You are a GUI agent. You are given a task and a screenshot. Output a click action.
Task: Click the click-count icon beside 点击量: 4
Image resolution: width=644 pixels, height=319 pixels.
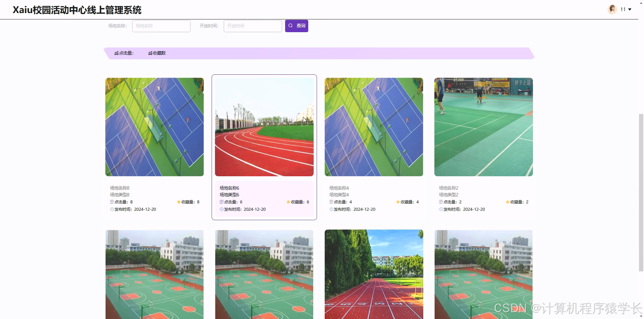click(331, 202)
